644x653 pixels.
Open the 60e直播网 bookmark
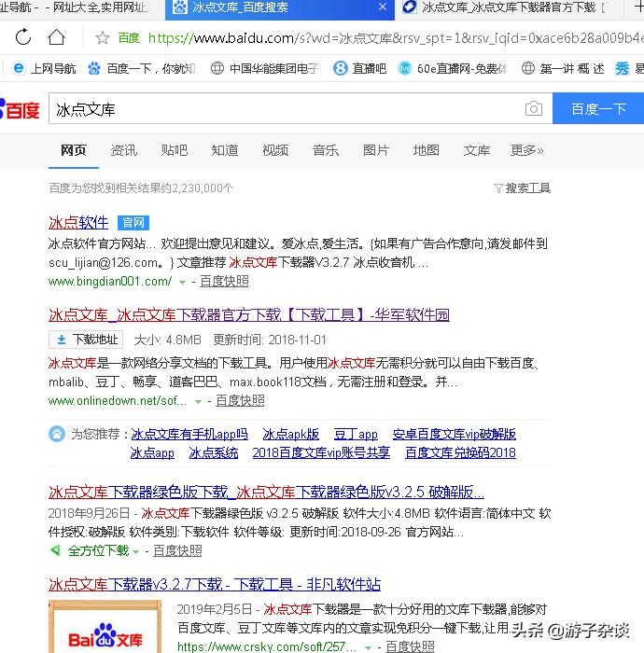[x=453, y=68]
